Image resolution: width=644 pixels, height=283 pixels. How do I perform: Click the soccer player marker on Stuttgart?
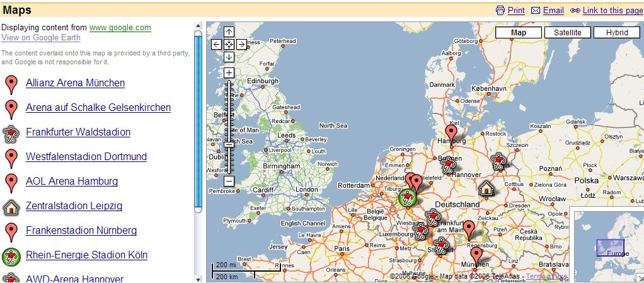coord(441,246)
